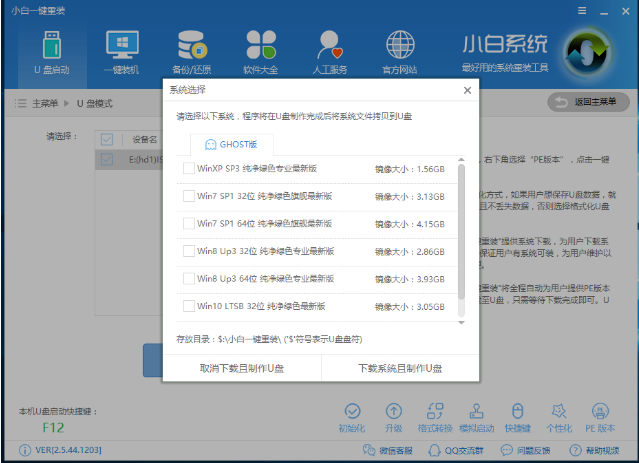Click the 镜像大小：4.15GB text
This screenshot has width=639, height=463.
410,224
